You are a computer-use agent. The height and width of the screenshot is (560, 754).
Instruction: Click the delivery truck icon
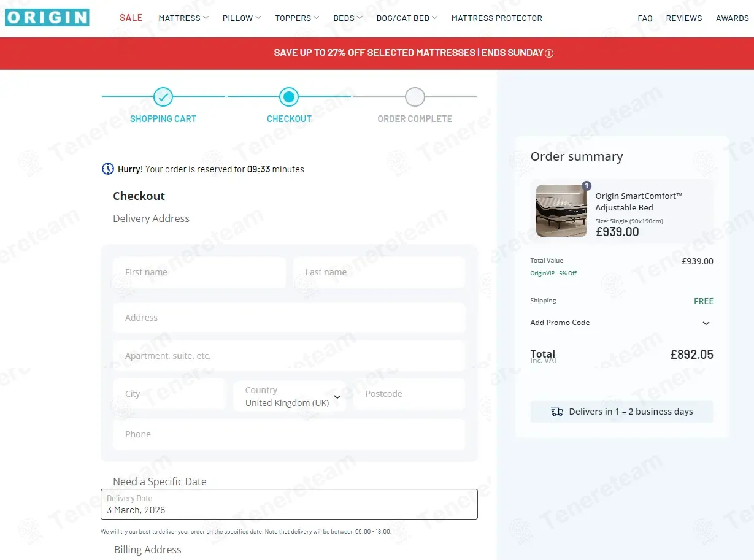[557, 412]
